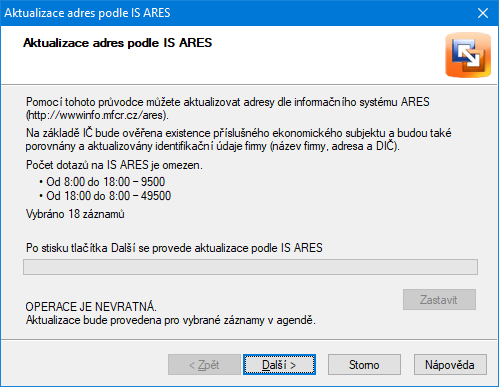Click the text 'Vybráno 18 záznamů'
The width and height of the screenshot is (499, 387).
click(75, 214)
